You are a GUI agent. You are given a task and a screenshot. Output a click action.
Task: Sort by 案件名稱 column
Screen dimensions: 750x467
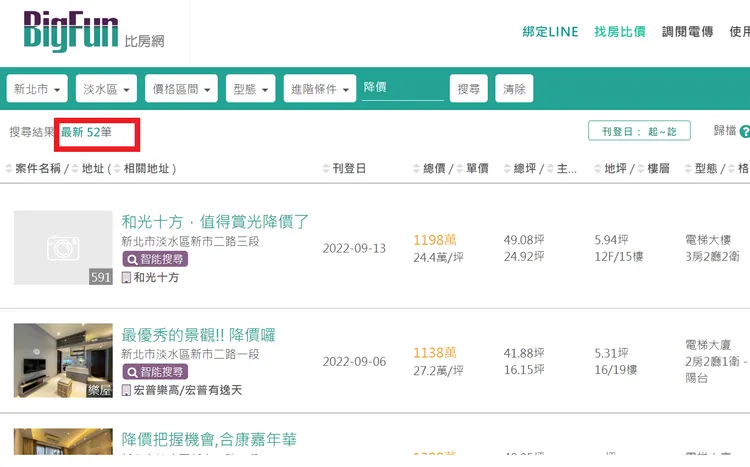coord(33,168)
